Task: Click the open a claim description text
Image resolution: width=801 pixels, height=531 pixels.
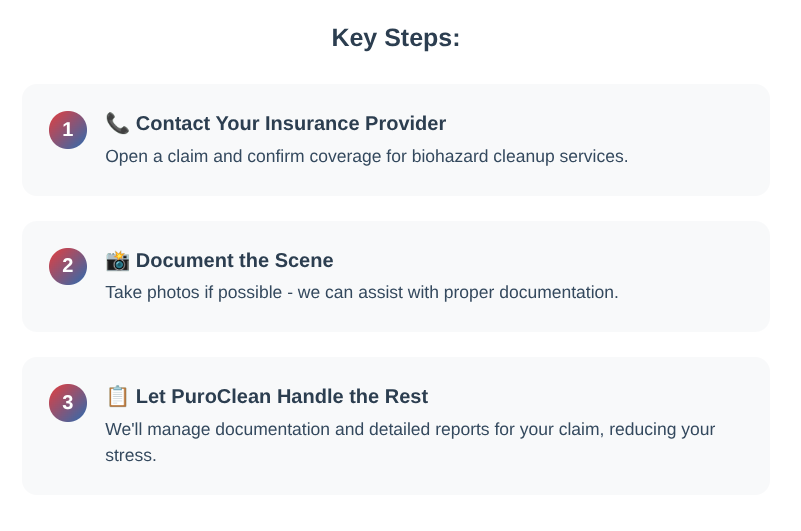Action: point(367,156)
